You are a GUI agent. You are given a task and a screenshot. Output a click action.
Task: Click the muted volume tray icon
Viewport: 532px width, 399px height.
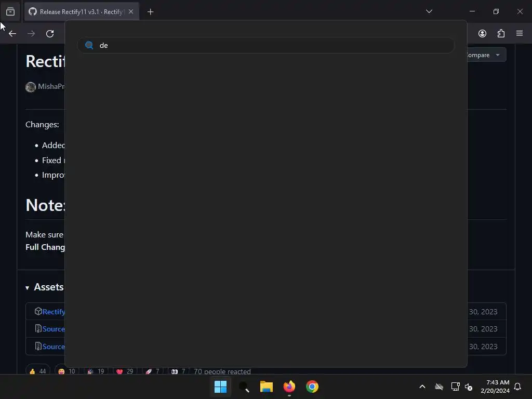click(469, 387)
